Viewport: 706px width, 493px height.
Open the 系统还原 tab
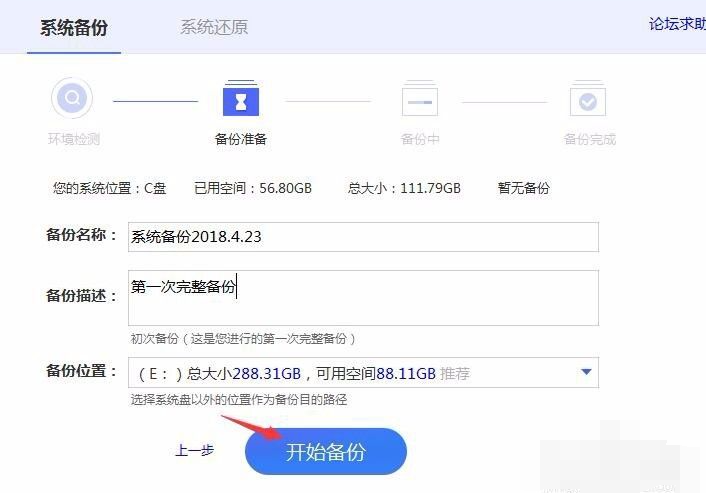click(213, 27)
